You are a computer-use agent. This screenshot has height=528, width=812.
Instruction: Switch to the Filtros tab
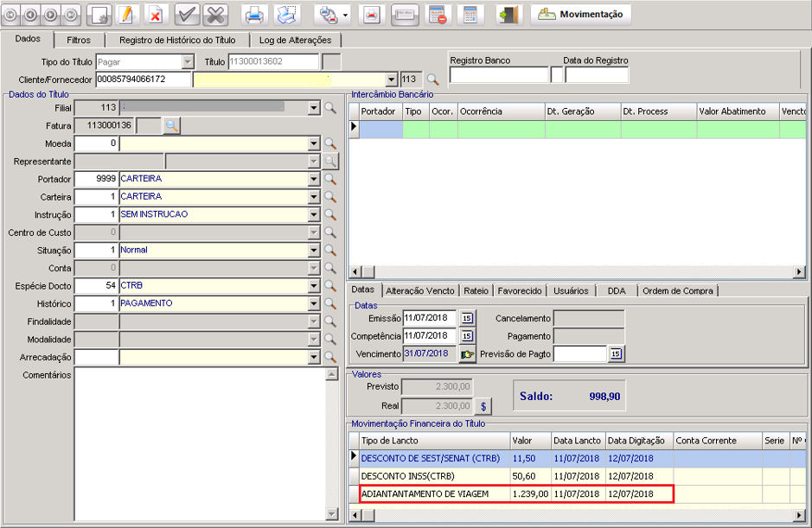point(79,40)
